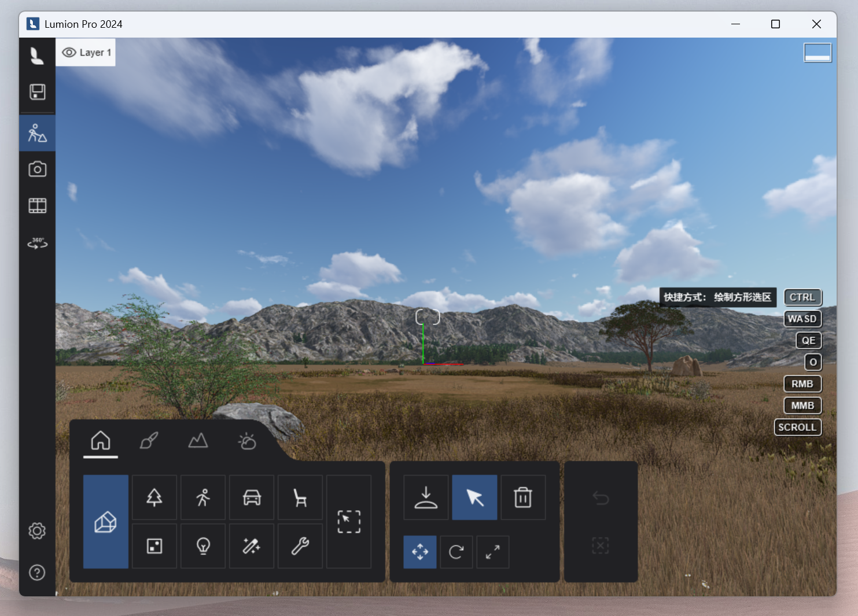Open the 360 panorama mode
This screenshot has width=858, height=616.
38,243
